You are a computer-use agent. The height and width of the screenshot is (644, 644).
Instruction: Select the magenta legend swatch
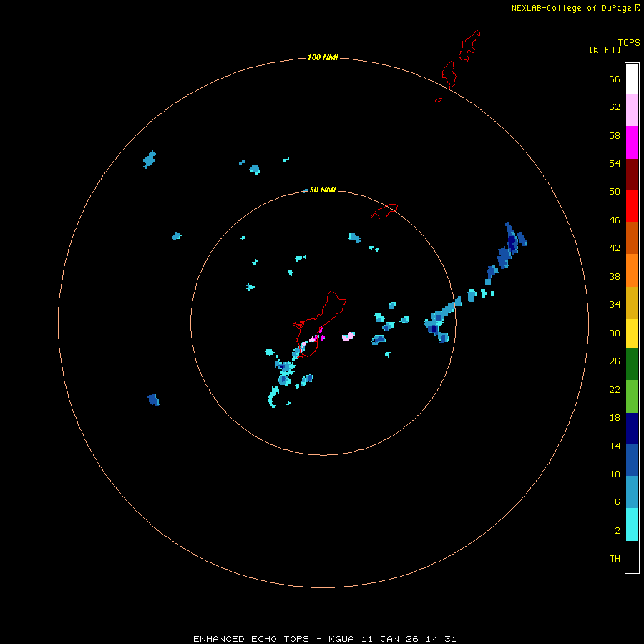632,142
